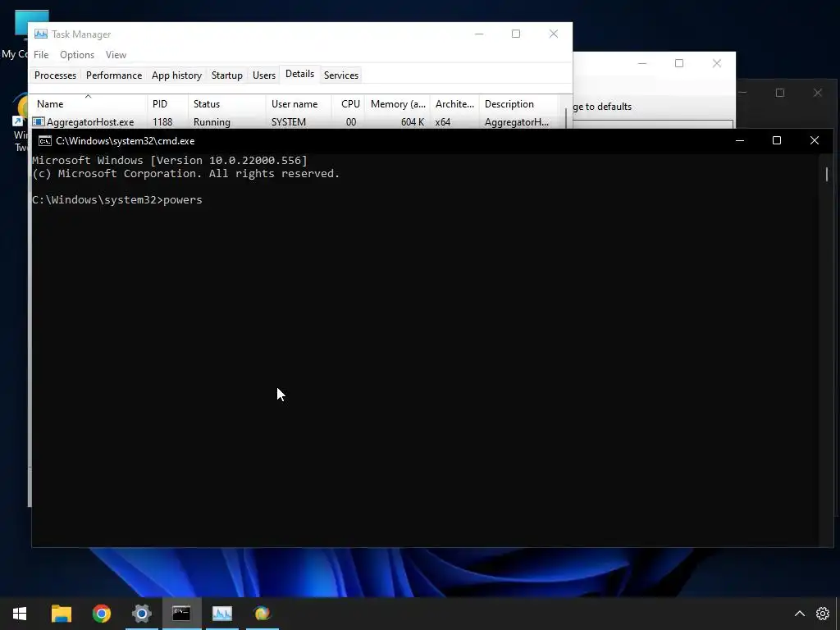Sort by the Status column header
840x630 pixels.
pyautogui.click(x=227, y=104)
